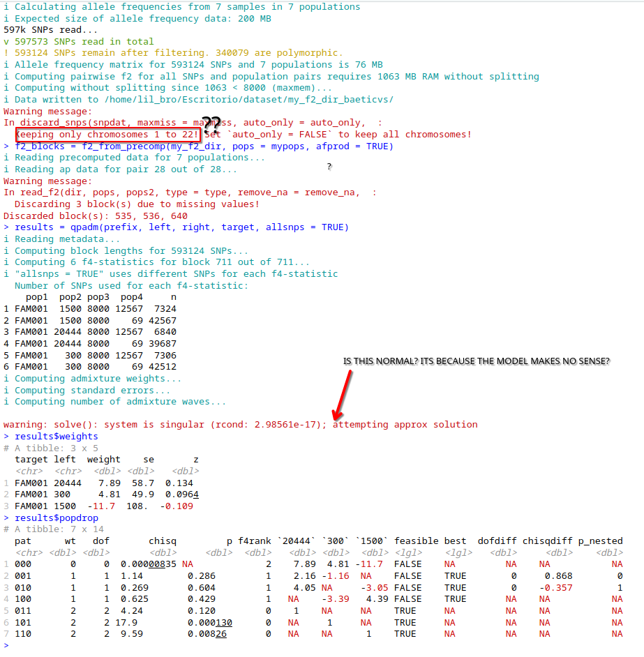Screen dimensions: 644x657
Task: Click the f2_from_precomp command line
Action: coord(199,146)
